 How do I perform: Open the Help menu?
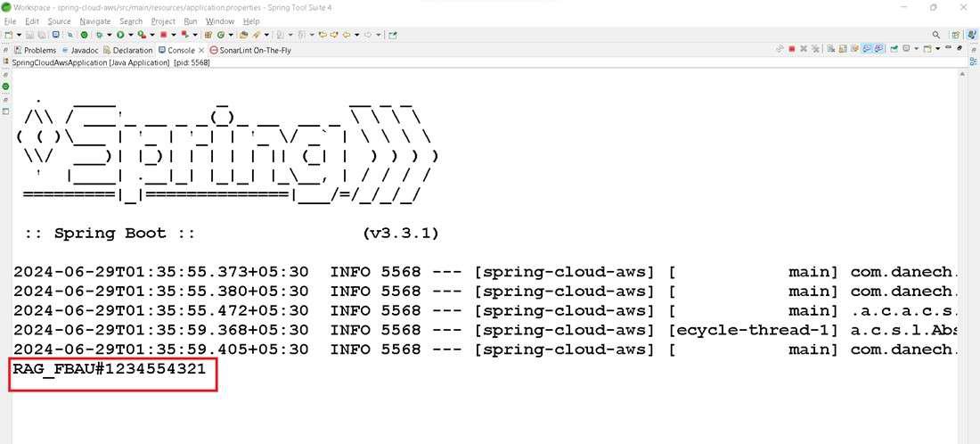pyautogui.click(x=251, y=21)
